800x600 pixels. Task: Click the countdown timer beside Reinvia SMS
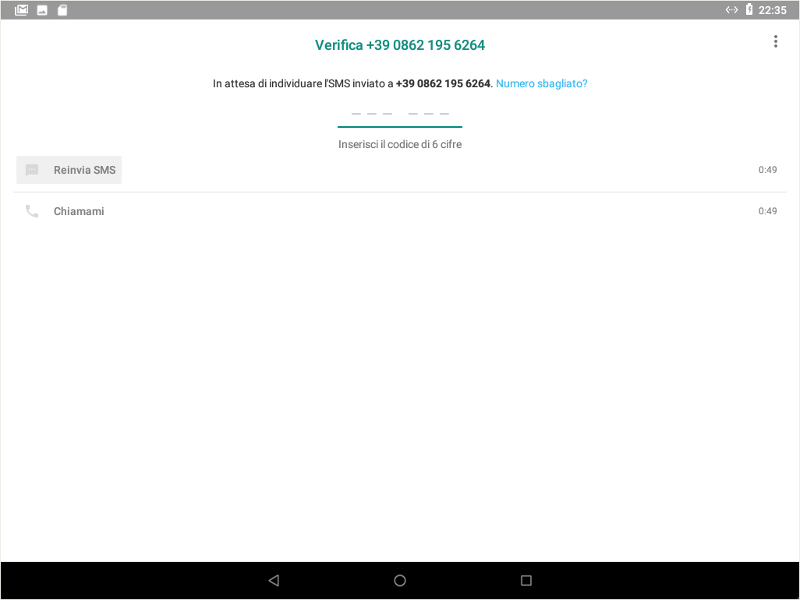pyautogui.click(x=767, y=170)
